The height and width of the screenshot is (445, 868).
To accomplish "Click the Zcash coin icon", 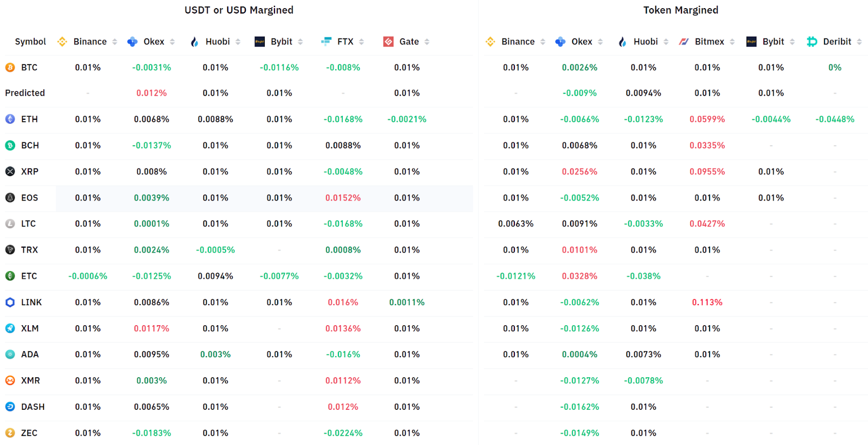I will [10, 433].
